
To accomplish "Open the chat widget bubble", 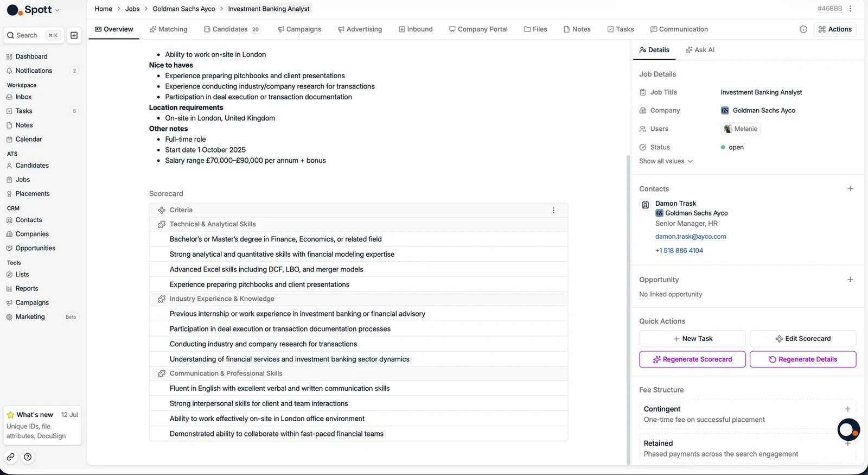I will click(848, 430).
